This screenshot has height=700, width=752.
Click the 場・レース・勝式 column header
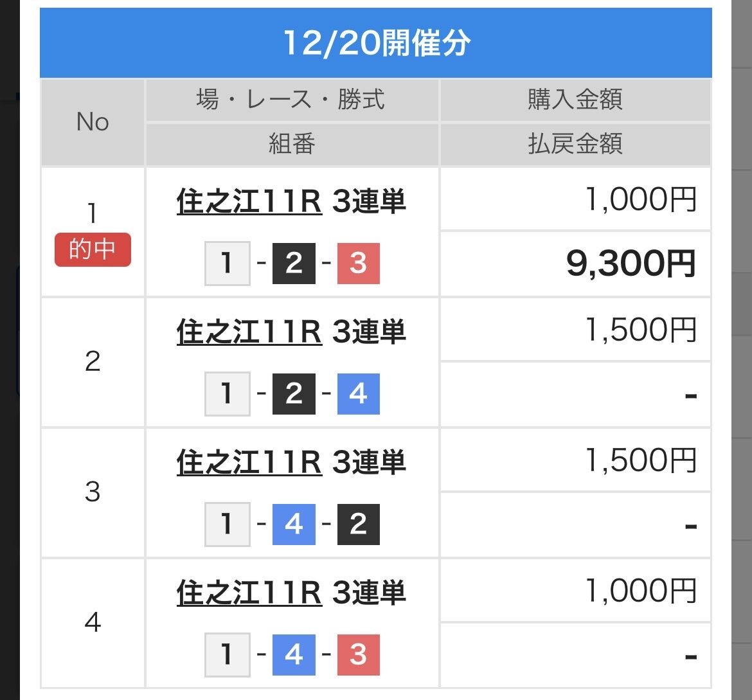(291, 100)
